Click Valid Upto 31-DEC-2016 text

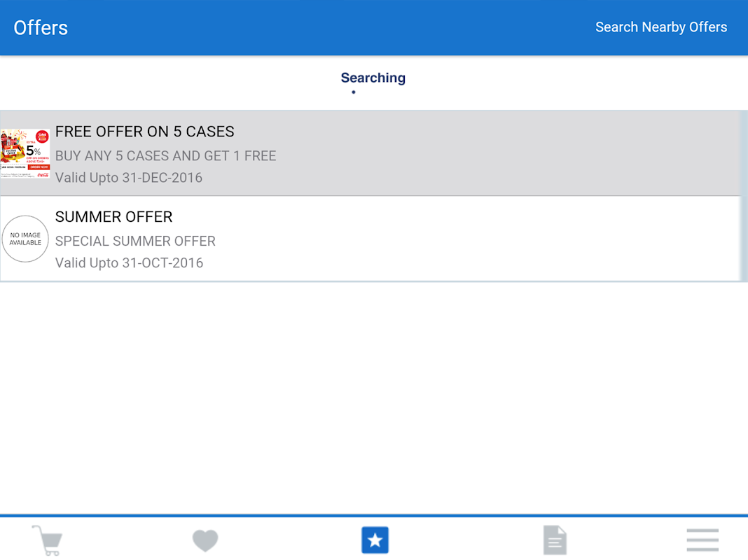(x=129, y=178)
